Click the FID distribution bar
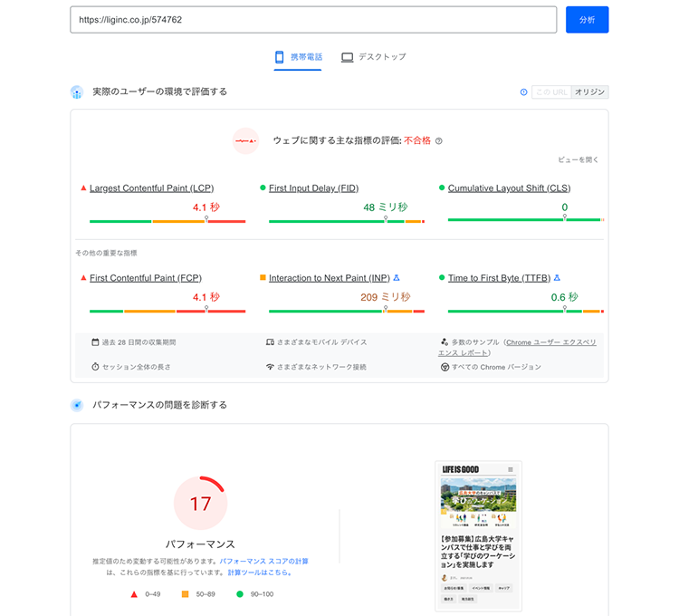Viewport: 679px width, 616px height. click(347, 221)
